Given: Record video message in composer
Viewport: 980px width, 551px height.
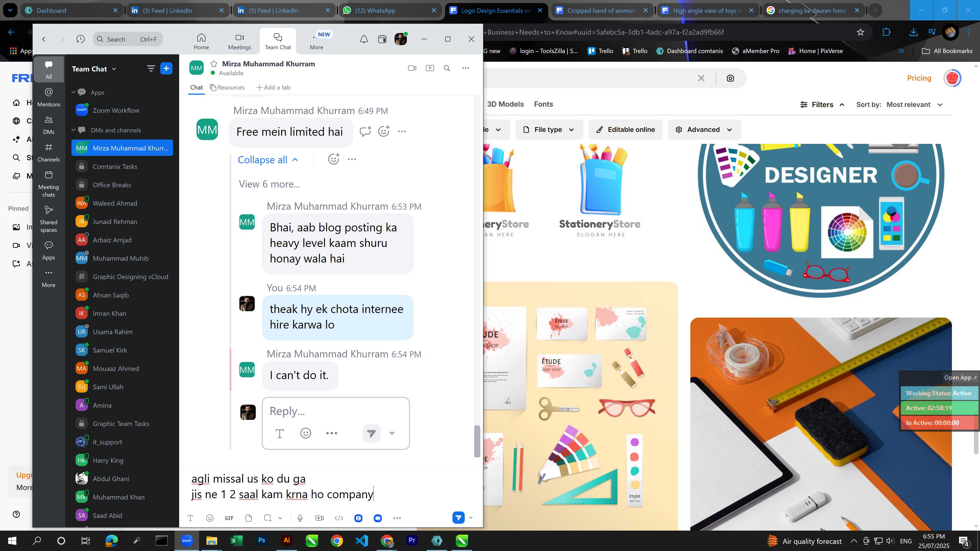Looking at the screenshot, I should (320, 518).
